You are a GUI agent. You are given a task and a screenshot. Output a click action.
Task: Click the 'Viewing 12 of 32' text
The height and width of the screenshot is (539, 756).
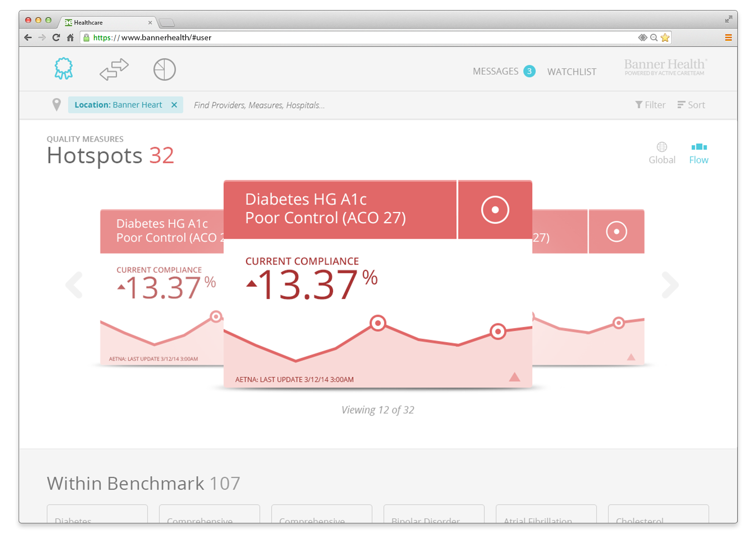pyautogui.click(x=377, y=410)
